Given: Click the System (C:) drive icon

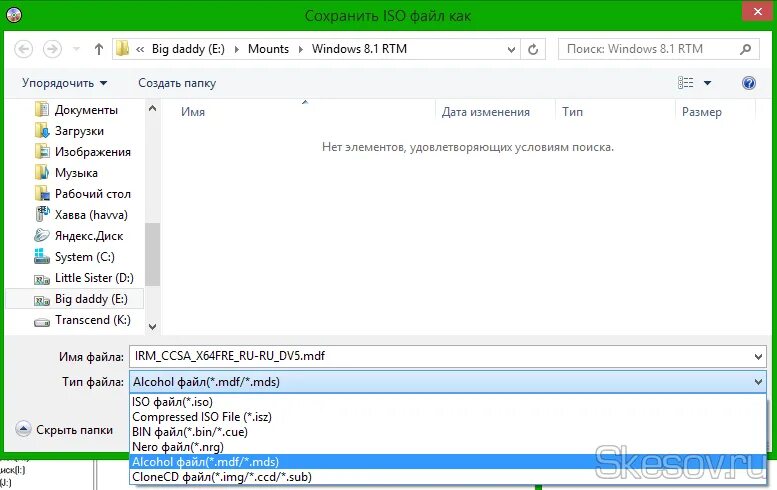Looking at the screenshot, I should (x=42, y=256).
